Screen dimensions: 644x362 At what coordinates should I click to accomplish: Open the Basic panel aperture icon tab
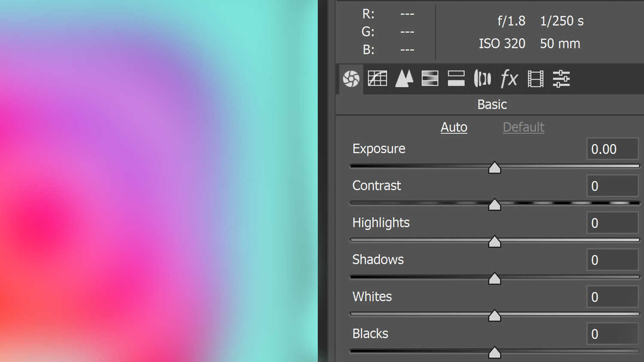point(351,79)
